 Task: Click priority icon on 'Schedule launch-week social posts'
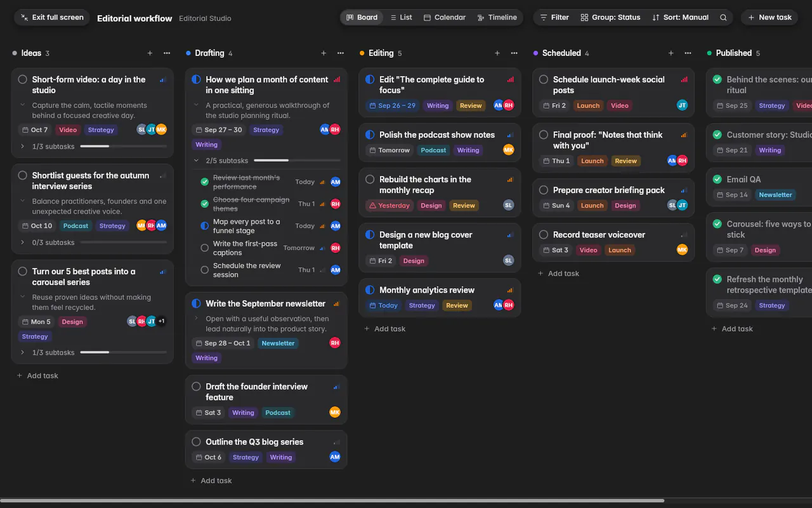684,80
